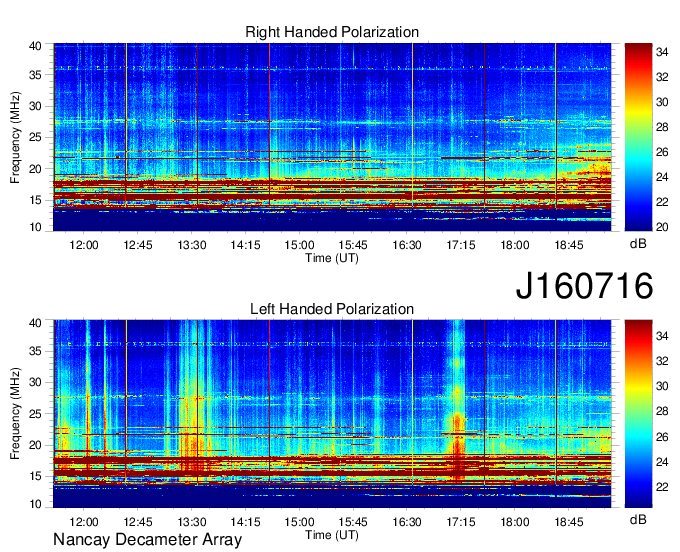Click the Right Handed Polarization title
Image resolution: width=680 pixels, height=552 pixels.
coord(332,32)
